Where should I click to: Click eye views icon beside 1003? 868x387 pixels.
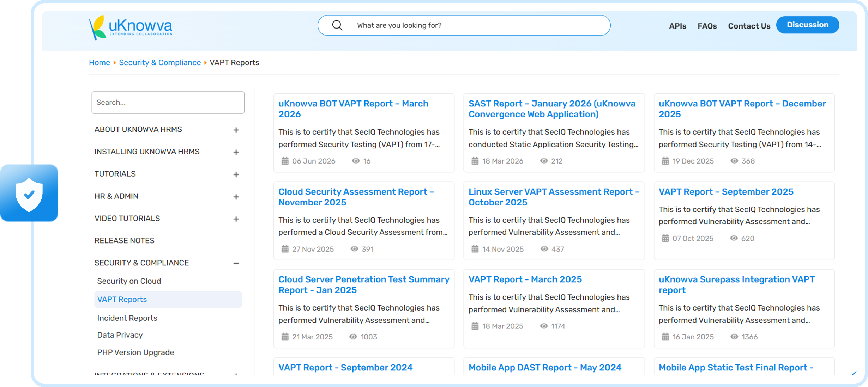click(x=353, y=337)
